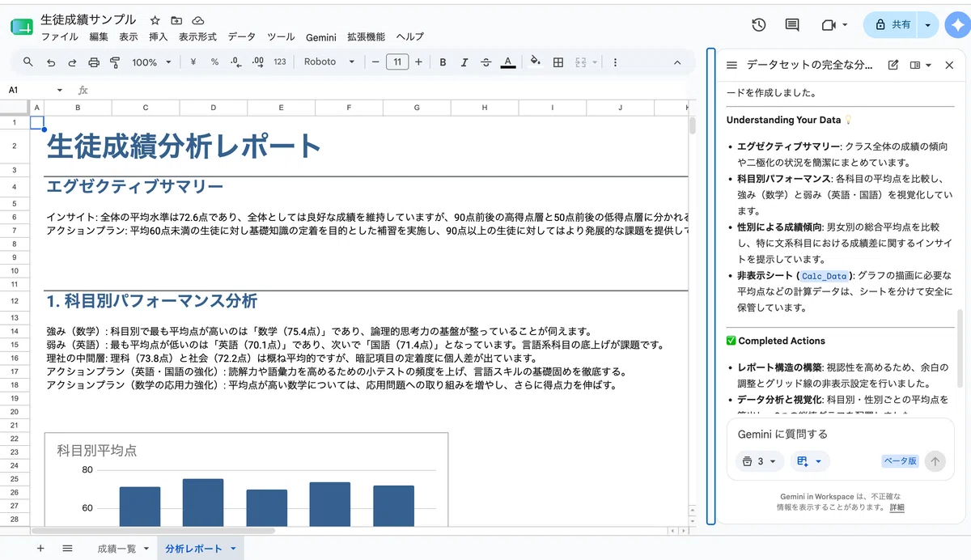This screenshot has width=971, height=560.
Task: Open the video call dropdown arrow
Action: coord(845,25)
